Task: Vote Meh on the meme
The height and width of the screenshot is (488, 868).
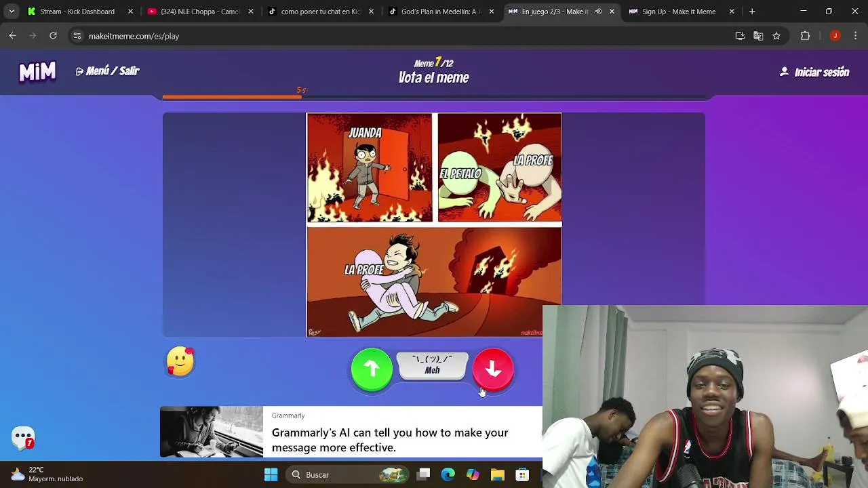Action: tap(432, 365)
